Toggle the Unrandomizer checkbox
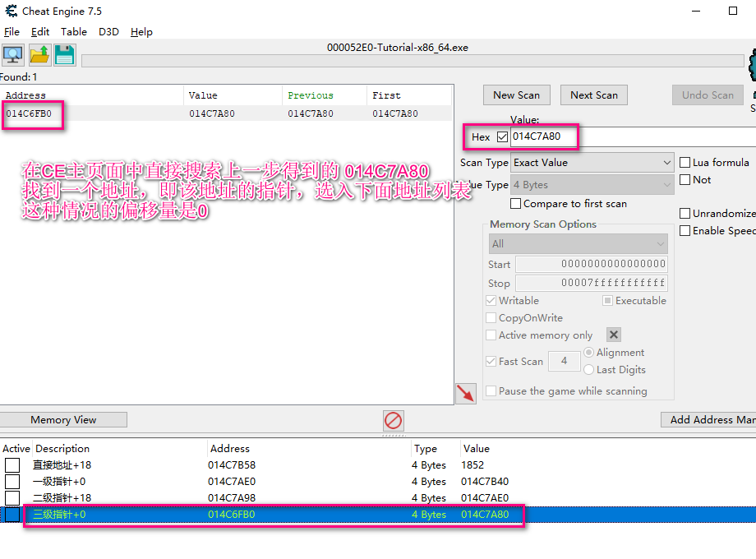The image size is (756, 559). click(x=685, y=213)
